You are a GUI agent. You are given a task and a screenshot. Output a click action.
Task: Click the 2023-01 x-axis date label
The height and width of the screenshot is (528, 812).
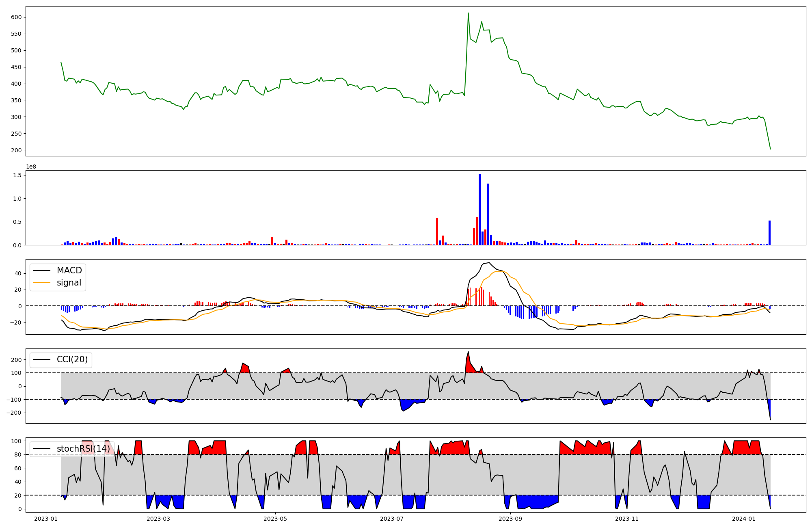[46, 519]
